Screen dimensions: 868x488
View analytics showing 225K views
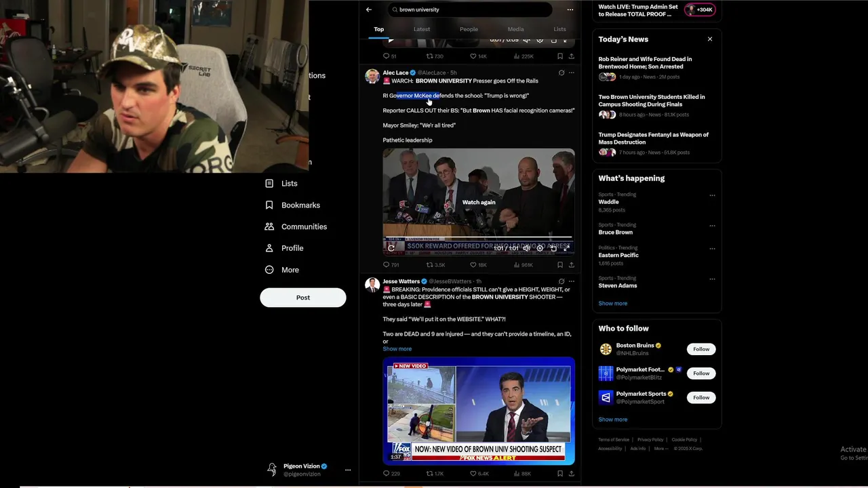(x=524, y=56)
